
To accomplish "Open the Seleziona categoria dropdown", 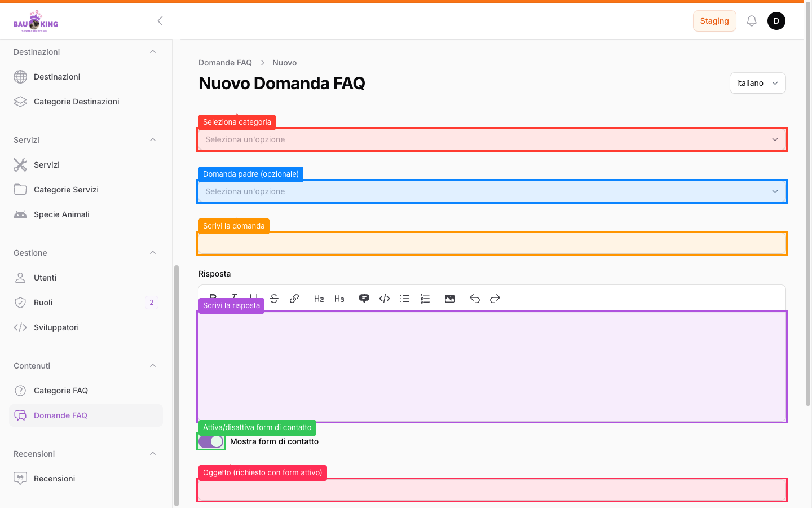I will coord(492,139).
